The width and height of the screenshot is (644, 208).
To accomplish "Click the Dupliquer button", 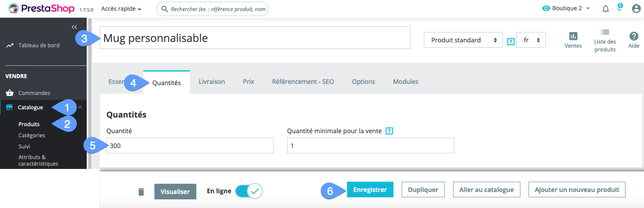I will click(x=423, y=190).
